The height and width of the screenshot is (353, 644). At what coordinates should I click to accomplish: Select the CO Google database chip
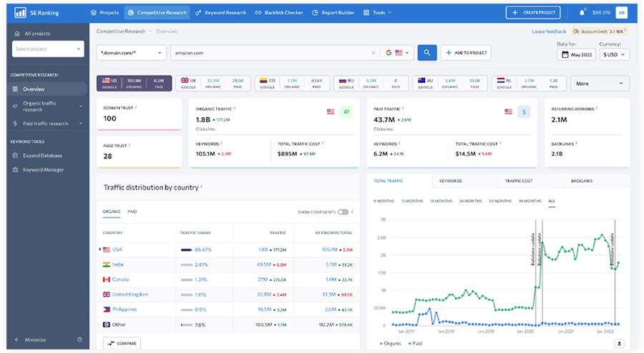click(x=292, y=83)
